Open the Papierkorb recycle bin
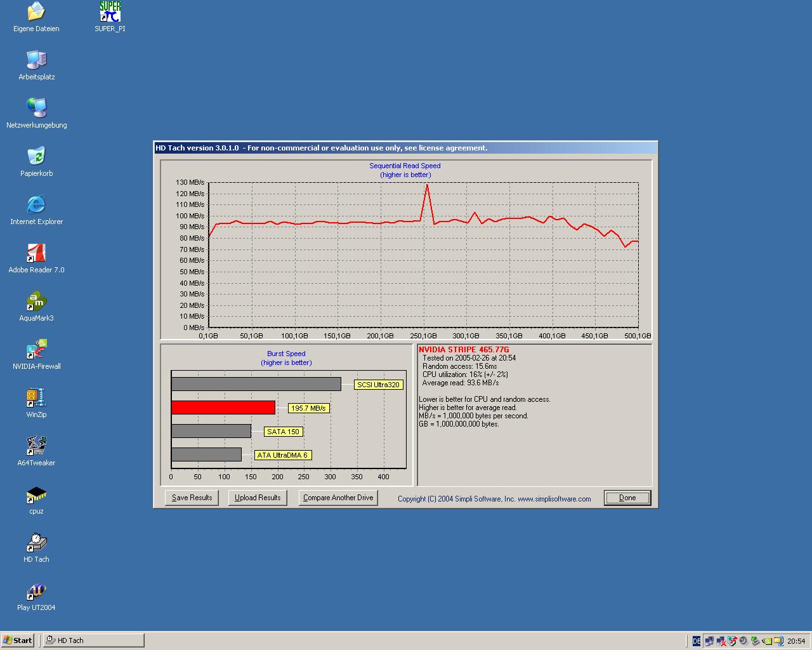The image size is (812, 650). (x=36, y=162)
